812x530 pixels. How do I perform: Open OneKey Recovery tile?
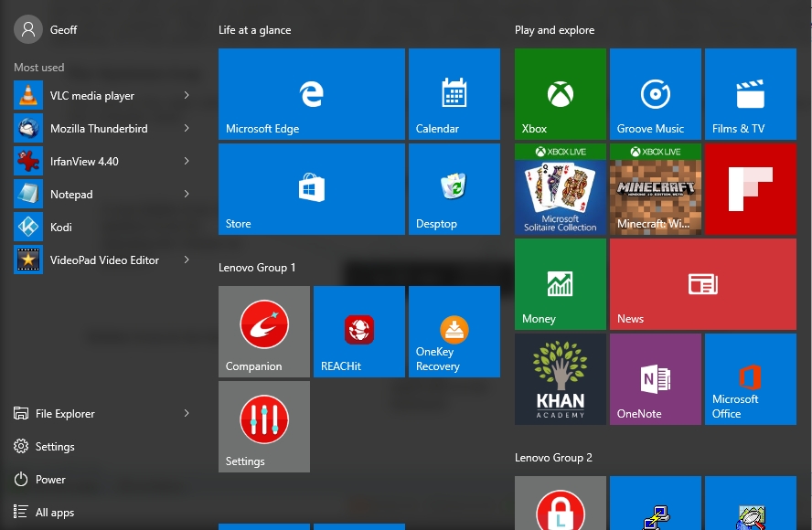(x=454, y=332)
